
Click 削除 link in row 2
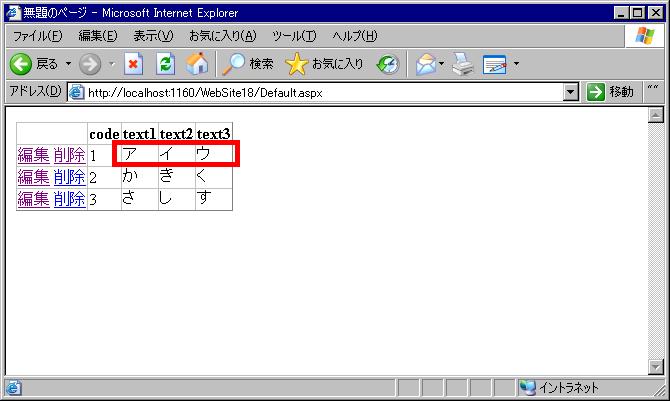(x=70, y=177)
